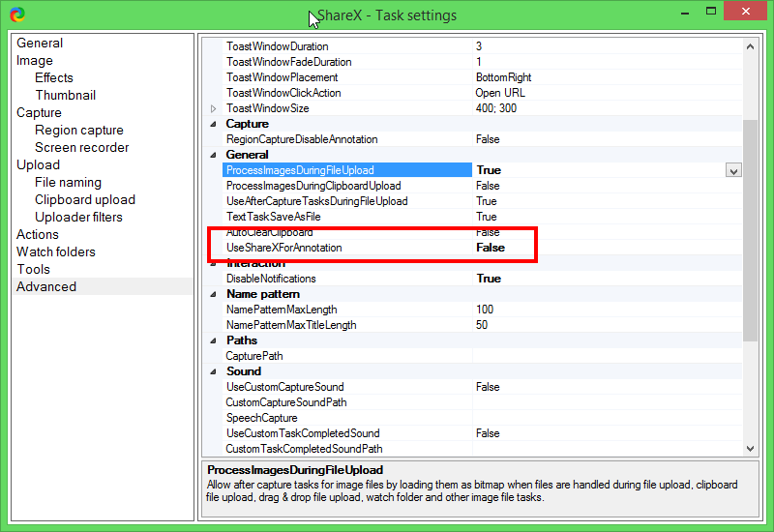The height and width of the screenshot is (532, 774).
Task: Go to Actions settings
Action: coord(38,234)
